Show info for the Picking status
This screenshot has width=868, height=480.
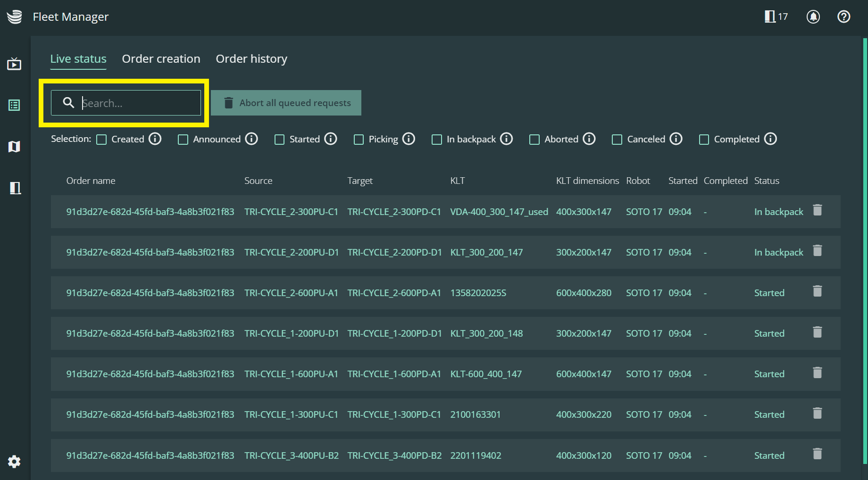pyautogui.click(x=409, y=139)
